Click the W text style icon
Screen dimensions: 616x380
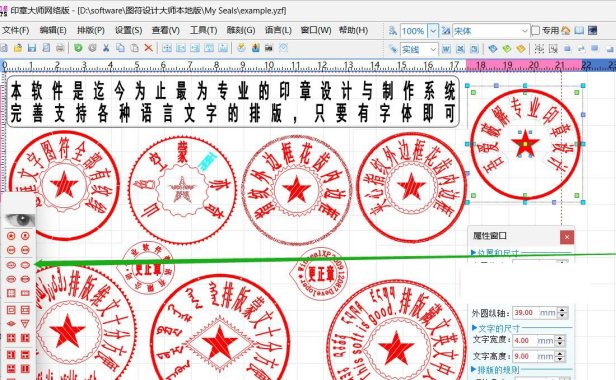446,49
